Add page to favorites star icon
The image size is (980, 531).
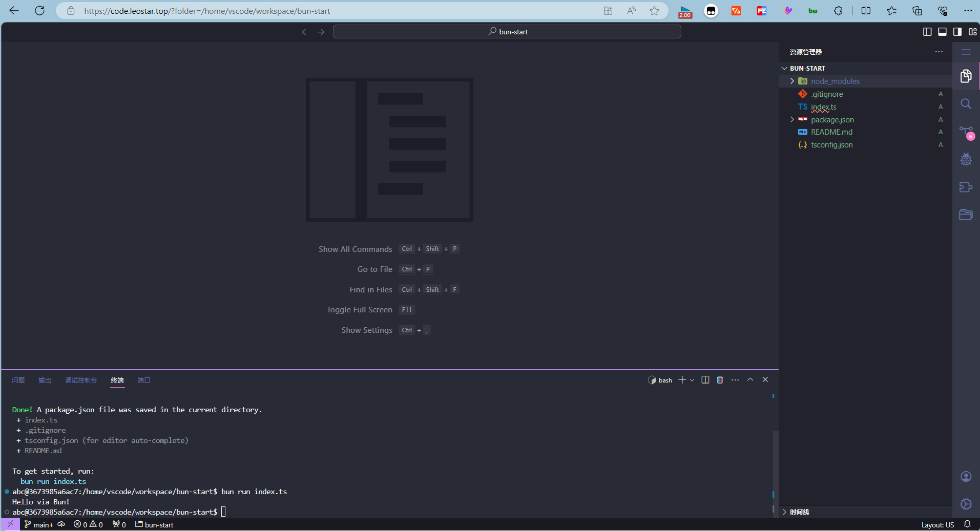click(654, 11)
